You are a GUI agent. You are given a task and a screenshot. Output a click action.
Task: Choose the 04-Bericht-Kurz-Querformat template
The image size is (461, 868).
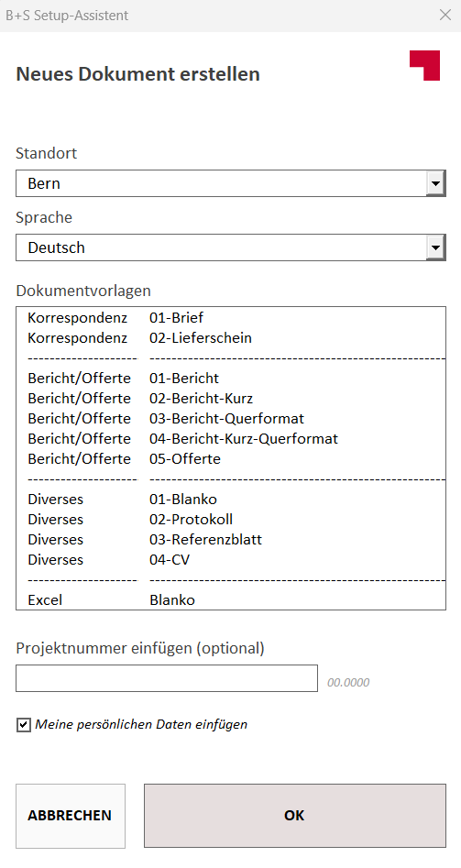231,439
